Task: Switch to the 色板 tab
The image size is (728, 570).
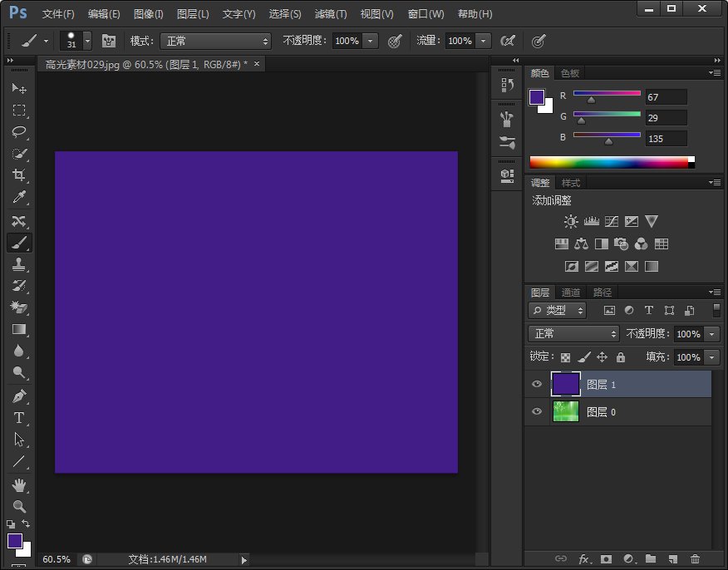Action: tap(570, 73)
